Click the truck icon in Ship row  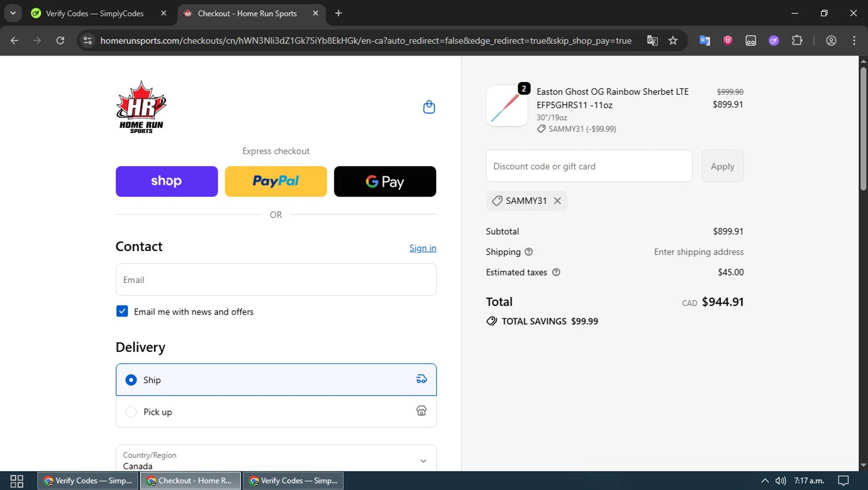421,380
